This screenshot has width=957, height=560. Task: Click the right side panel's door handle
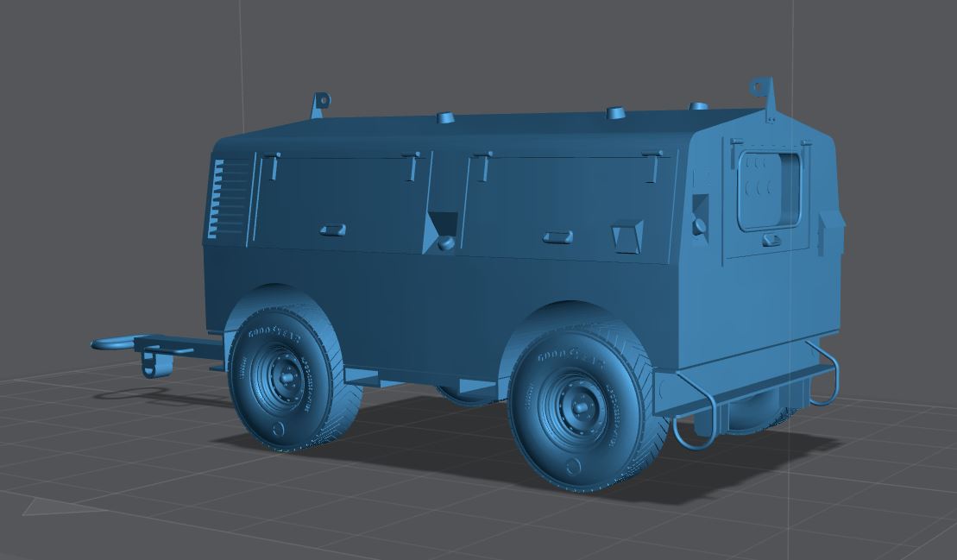557,236
